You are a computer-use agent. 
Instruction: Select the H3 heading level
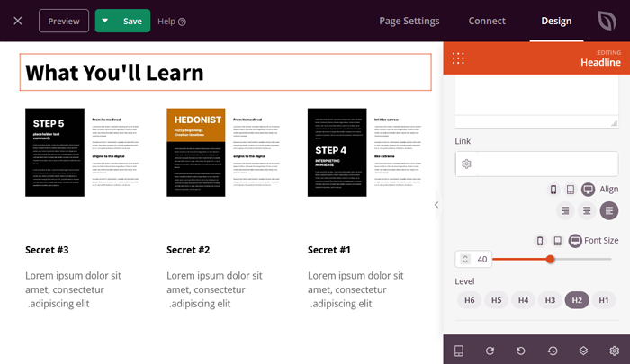click(x=550, y=300)
